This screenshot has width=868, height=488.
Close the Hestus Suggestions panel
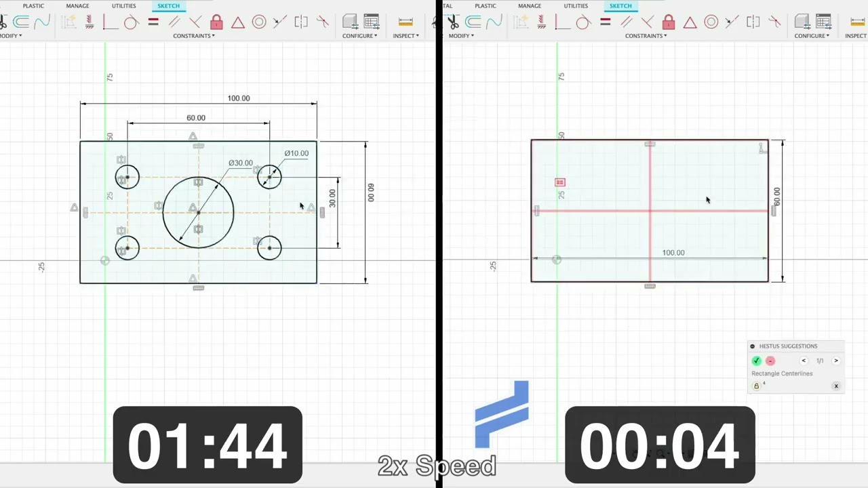836,386
